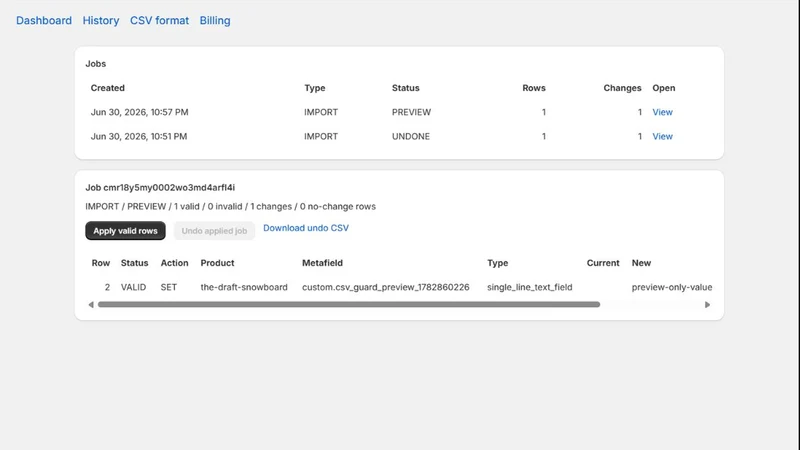Click the New column header
Image resolution: width=800 pixels, height=450 pixels.
tap(641, 263)
